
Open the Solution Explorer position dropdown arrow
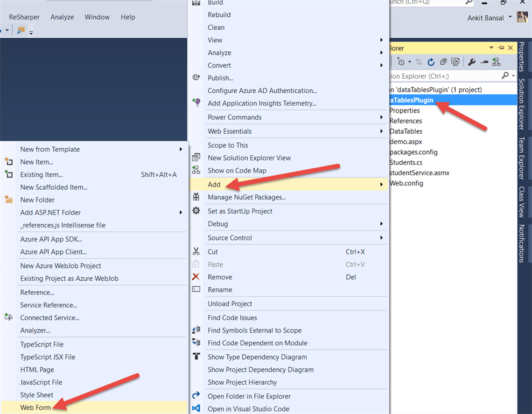click(491, 47)
